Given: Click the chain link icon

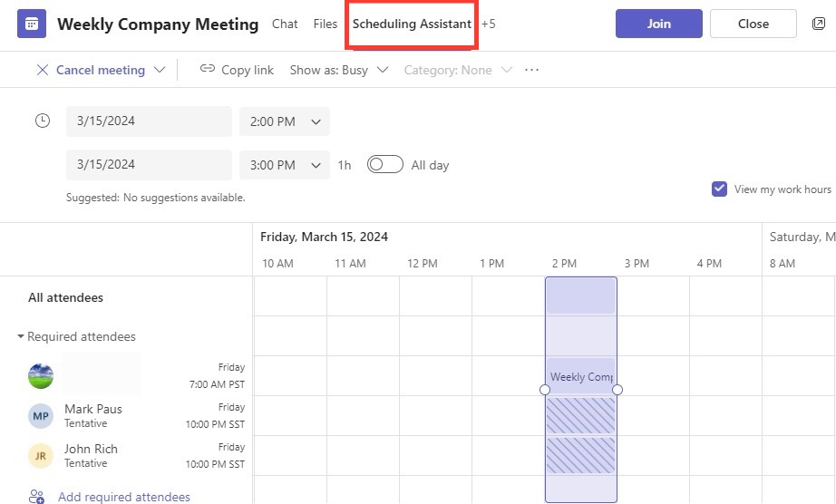Looking at the screenshot, I should click(x=208, y=68).
